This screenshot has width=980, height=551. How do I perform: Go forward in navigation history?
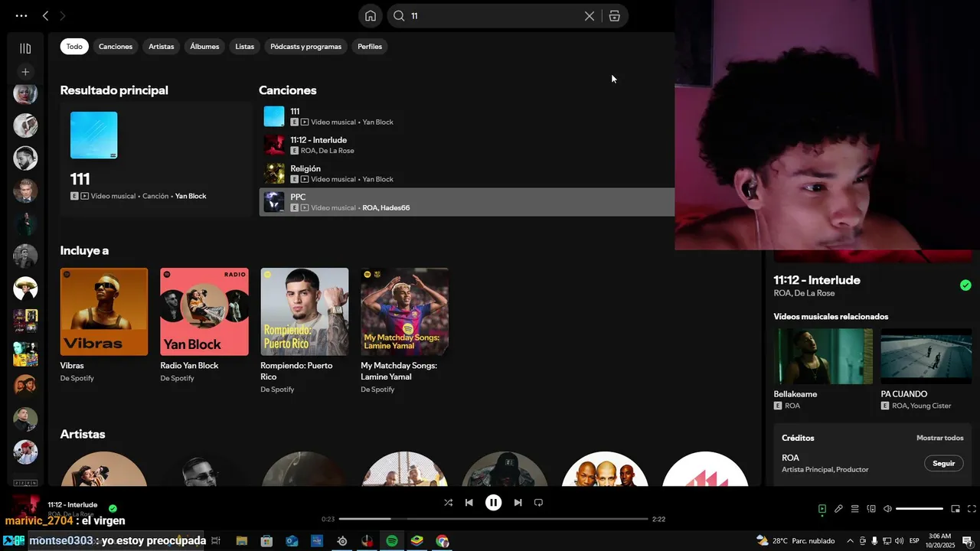pyautogui.click(x=63, y=15)
